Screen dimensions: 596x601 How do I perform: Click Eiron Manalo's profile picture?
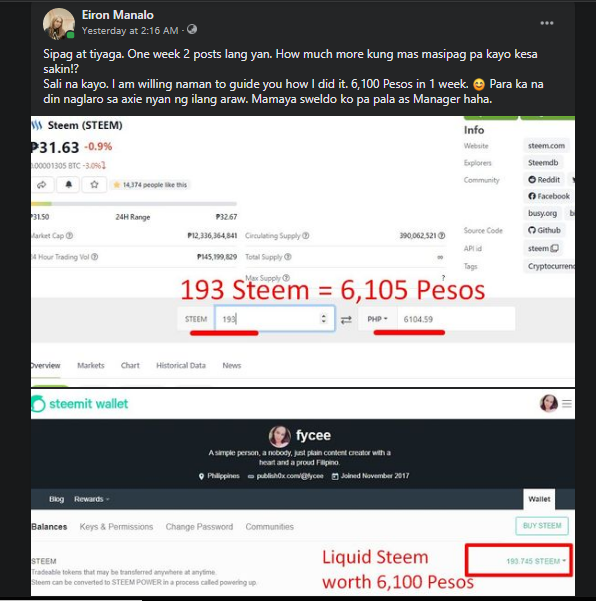tap(59, 24)
